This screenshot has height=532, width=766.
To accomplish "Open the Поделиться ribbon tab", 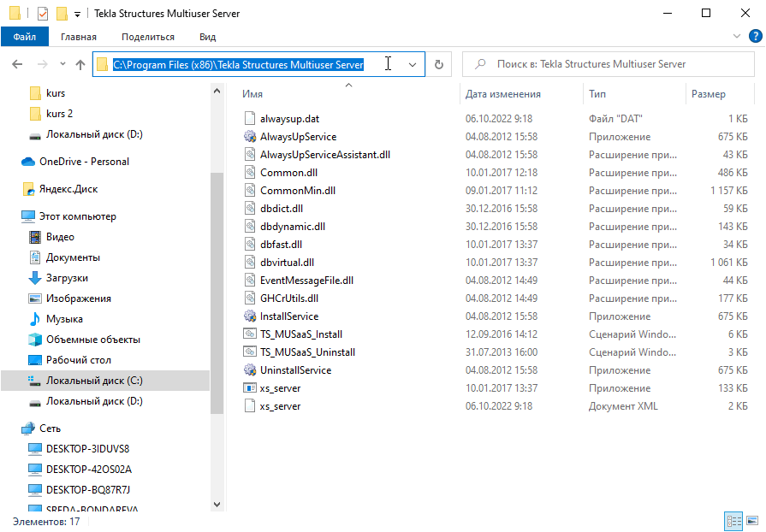I will pyautogui.click(x=148, y=37).
